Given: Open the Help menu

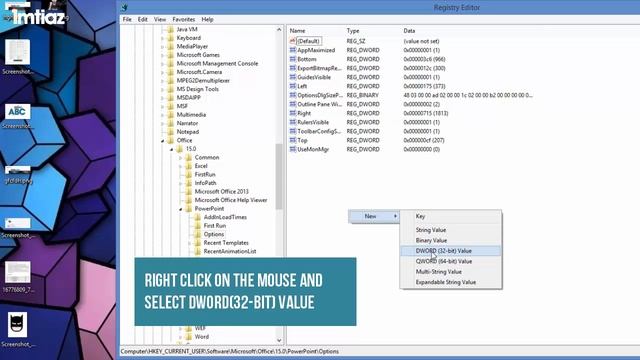Looking at the screenshot, I should coord(207,19).
